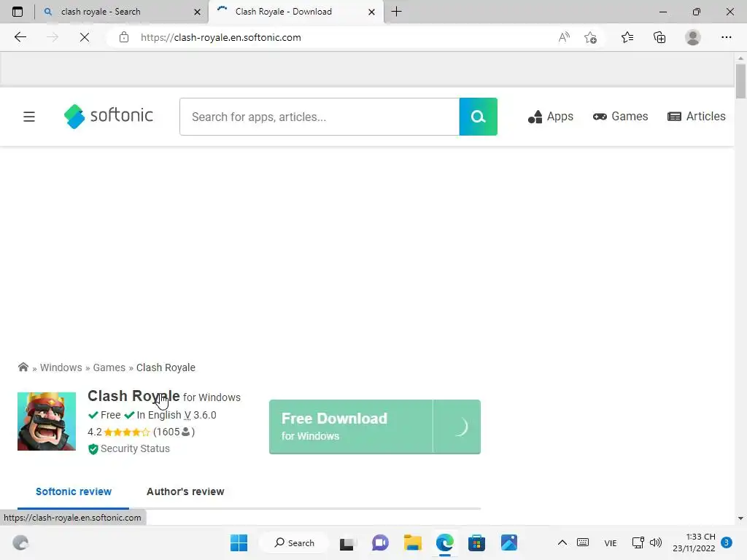
Task: Open the Chat app on taskbar
Action: click(380, 542)
